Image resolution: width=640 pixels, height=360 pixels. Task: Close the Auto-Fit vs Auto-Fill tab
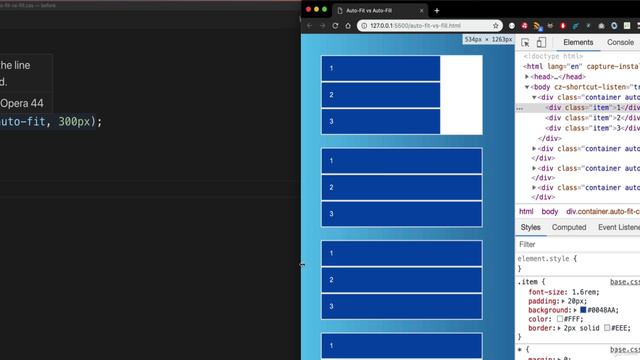click(x=422, y=11)
